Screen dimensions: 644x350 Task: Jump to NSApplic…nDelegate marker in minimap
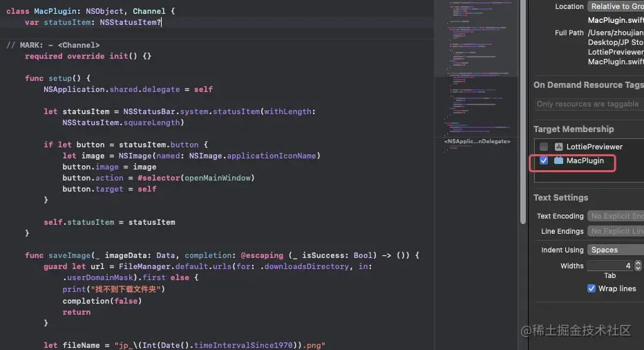coord(477,142)
